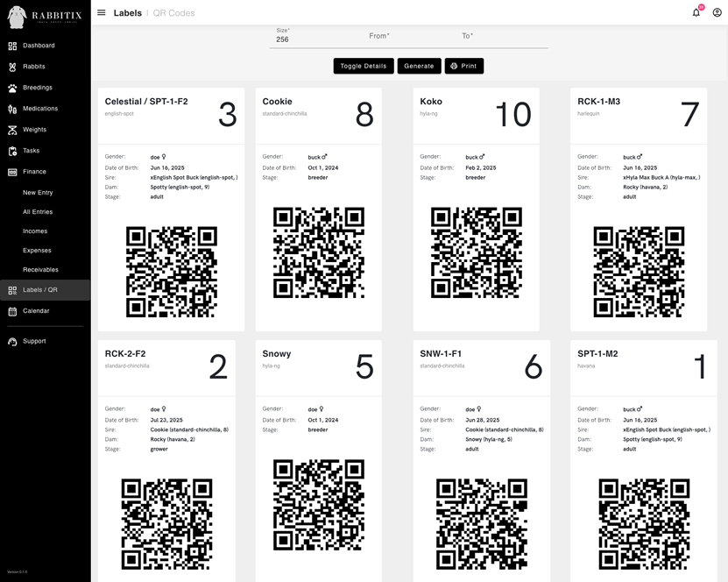Open the account profile icon
Viewport: 728px width, 582px height.
pos(717,12)
